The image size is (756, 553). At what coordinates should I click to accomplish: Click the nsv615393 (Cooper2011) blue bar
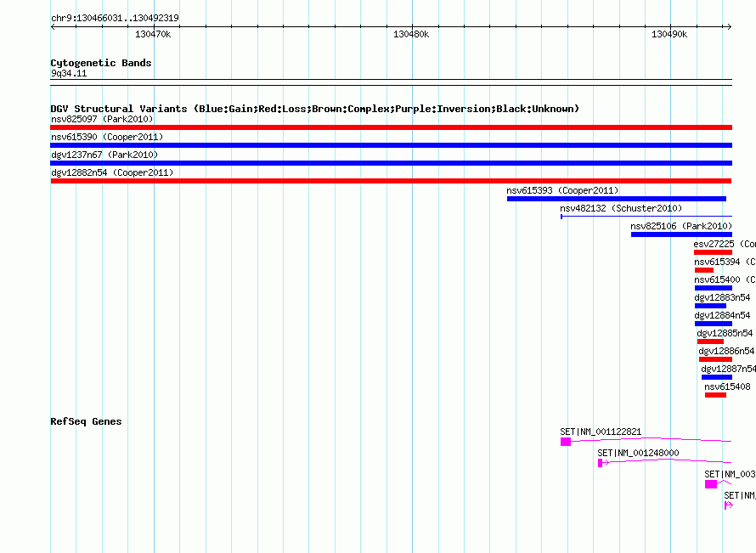(617, 199)
